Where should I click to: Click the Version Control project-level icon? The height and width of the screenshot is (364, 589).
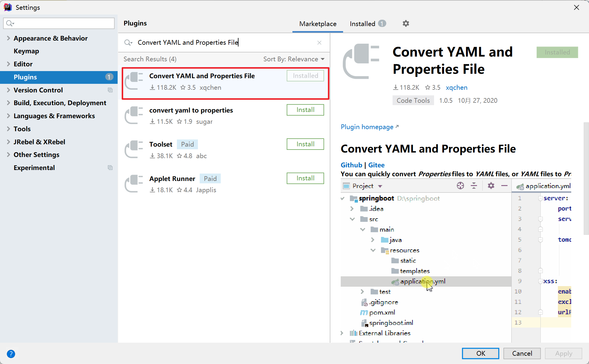pyautogui.click(x=110, y=90)
